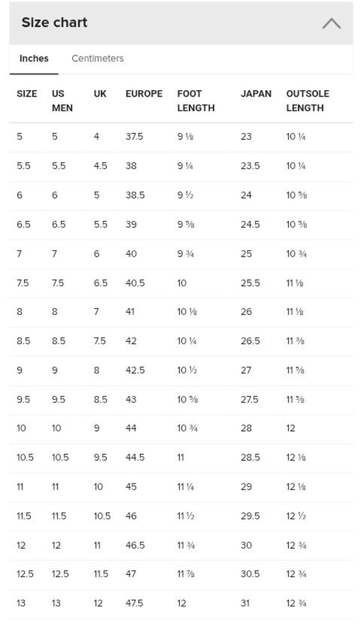Select Europe size 44.5 cell

[x=135, y=458]
